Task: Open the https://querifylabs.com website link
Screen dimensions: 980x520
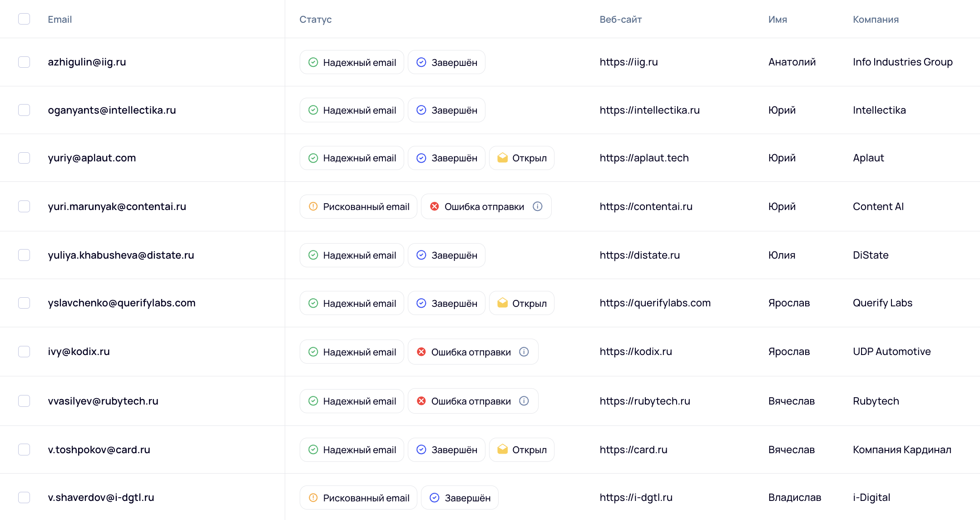Action: [x=655, y=303]
